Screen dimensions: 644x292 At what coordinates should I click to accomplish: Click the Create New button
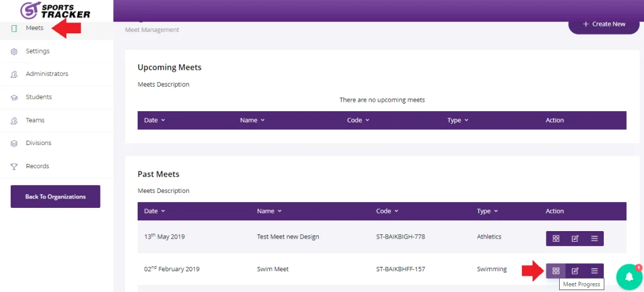604,24
